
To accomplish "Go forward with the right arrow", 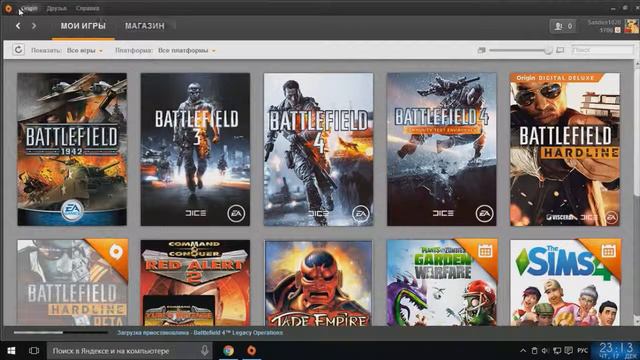I will coord(34,26).
